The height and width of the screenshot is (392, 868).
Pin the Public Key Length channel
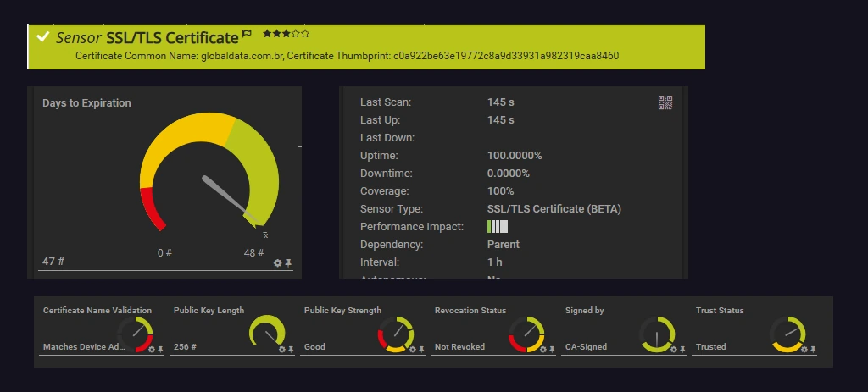coord(292,350)
